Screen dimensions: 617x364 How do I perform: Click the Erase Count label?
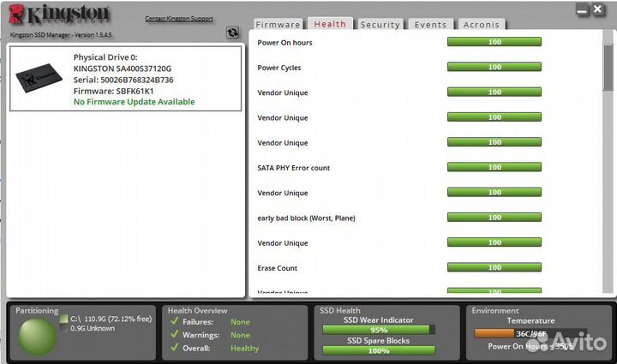point(278,268)
